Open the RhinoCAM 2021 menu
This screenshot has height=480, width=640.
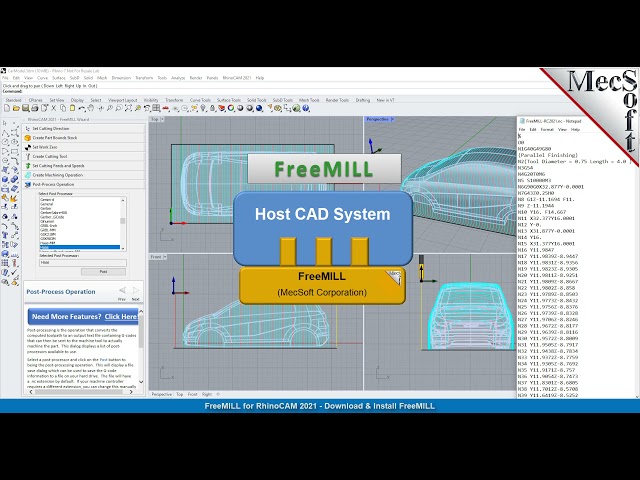[237, 78]
